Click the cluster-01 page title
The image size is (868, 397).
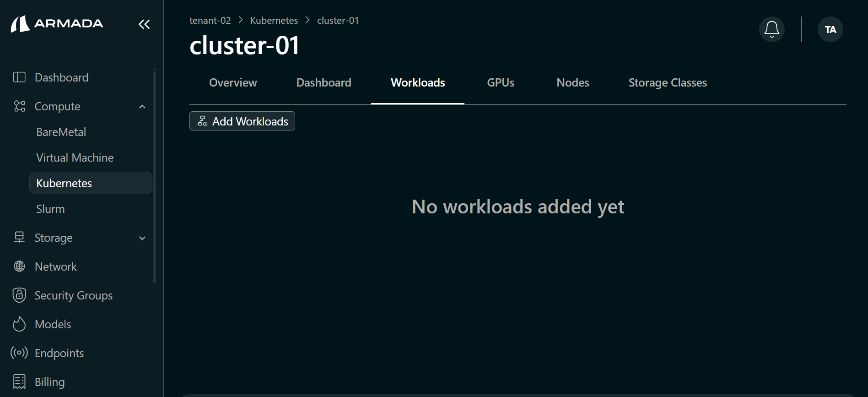[245, 45]
